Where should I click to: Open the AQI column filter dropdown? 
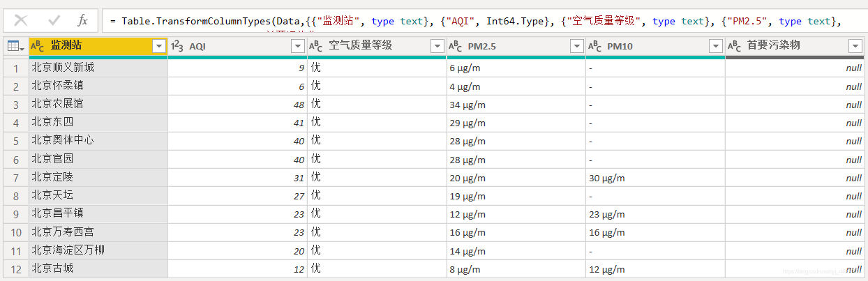coord(298,46)
